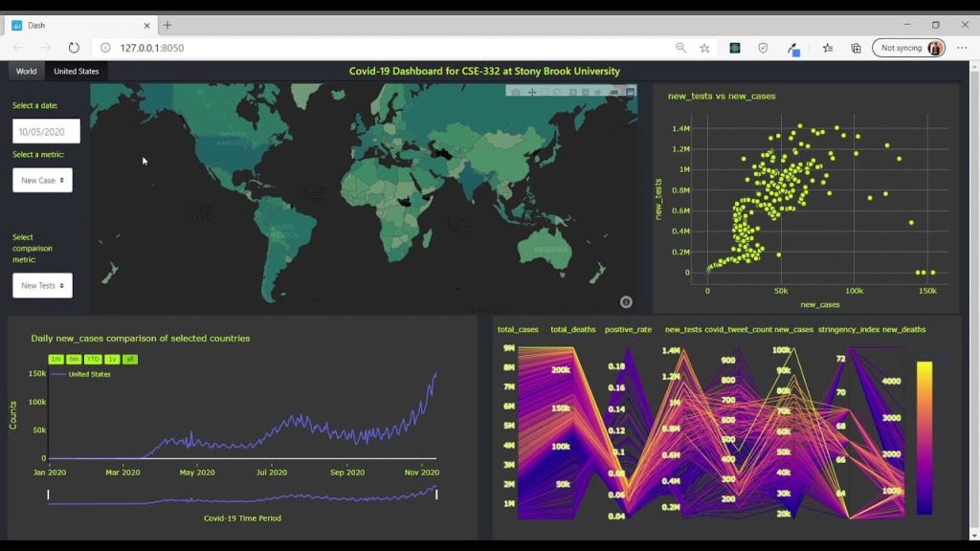The image size is (980, 551).
Task: Click the new_deaths axis label
Action: pos(903,329)
